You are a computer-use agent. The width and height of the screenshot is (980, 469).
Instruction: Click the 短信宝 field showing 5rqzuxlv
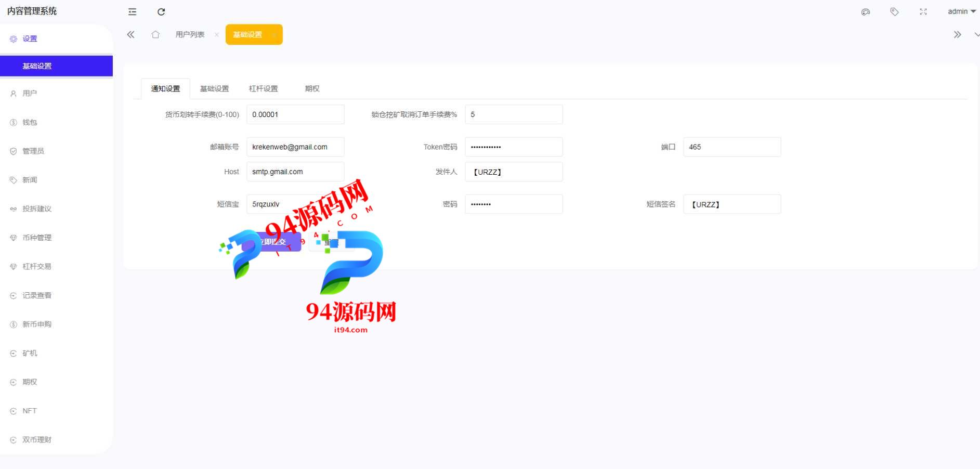click(295, 204)
